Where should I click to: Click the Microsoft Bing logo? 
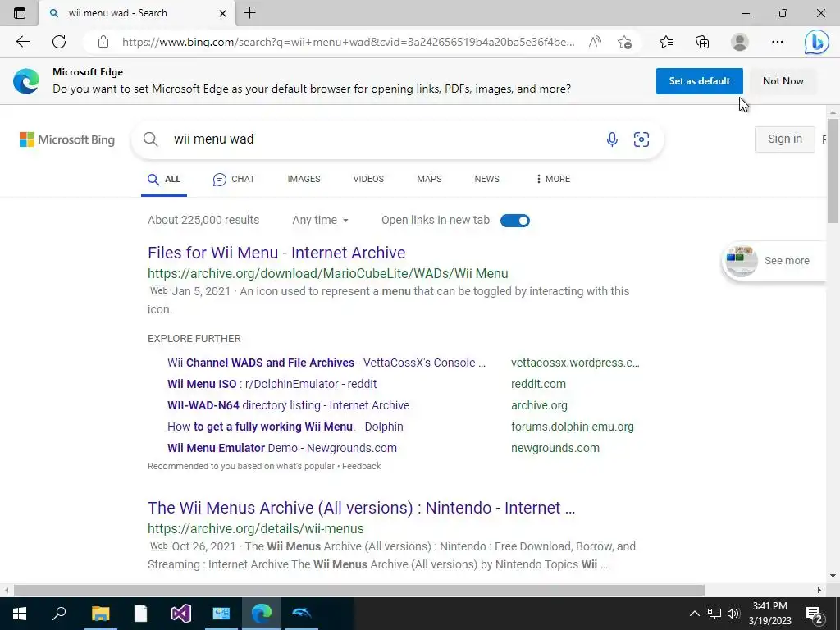[67, 139]
